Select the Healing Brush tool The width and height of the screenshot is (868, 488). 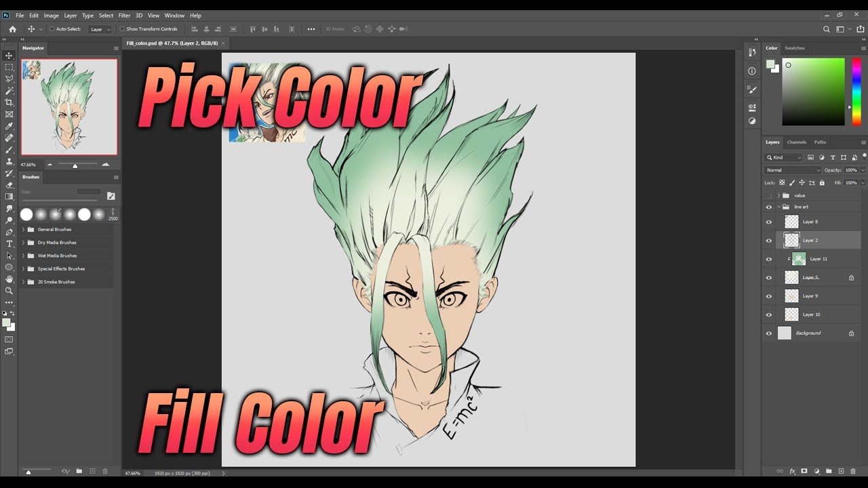click(x=9, y=138)
